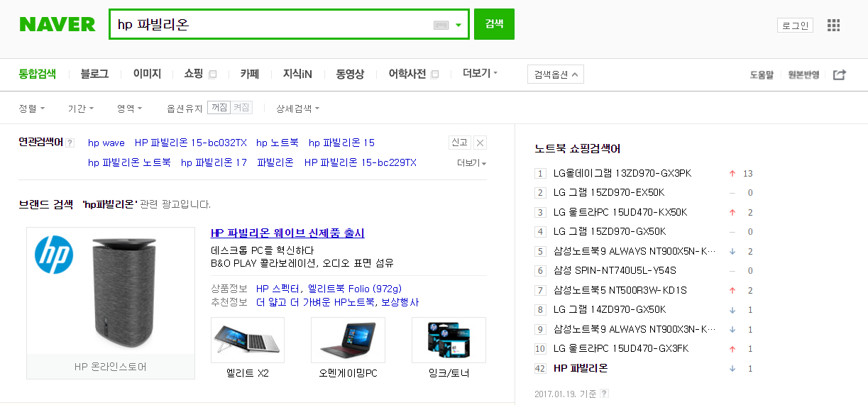The image size is (868, 405).
Task: Click the 오멘게이밍PC thumbnail
Action: [x=348, y=340]
